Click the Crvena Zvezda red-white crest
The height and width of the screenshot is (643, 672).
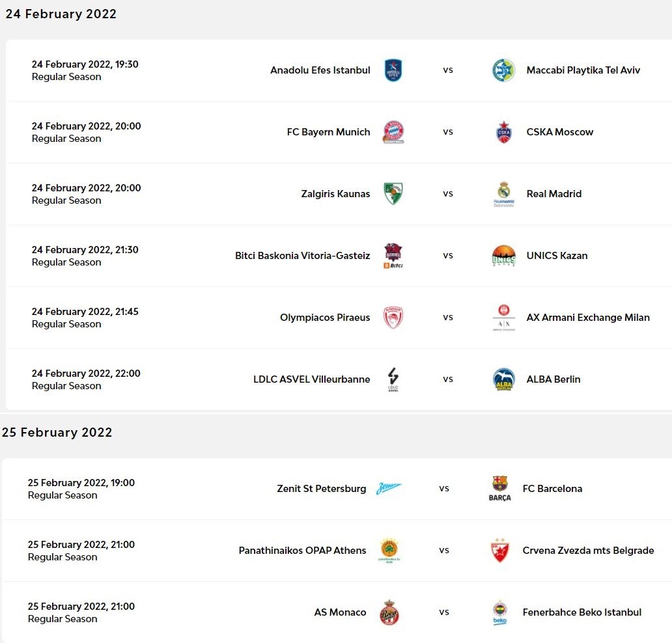(499, 551)
